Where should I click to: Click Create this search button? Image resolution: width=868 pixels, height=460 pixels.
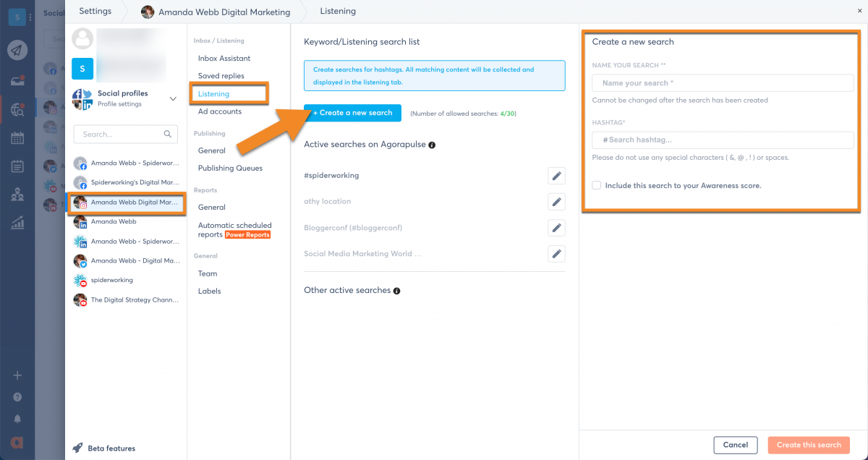[809, 445]
